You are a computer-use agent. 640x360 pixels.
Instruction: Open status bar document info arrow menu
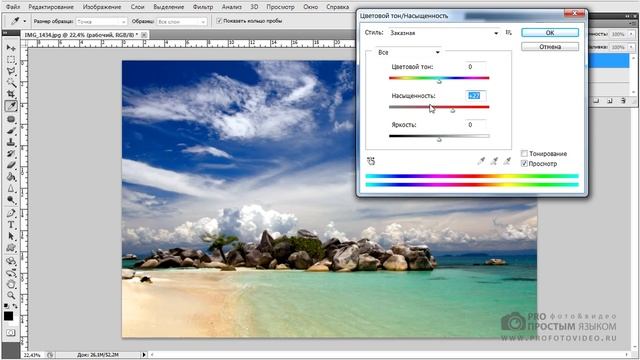(144, 355)
